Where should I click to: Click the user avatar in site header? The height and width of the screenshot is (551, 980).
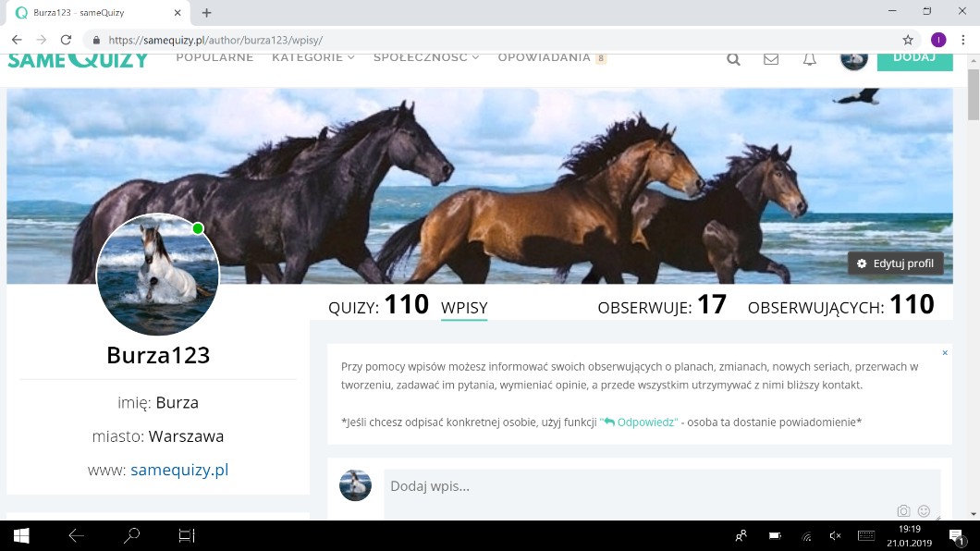[x=853, y=58]
